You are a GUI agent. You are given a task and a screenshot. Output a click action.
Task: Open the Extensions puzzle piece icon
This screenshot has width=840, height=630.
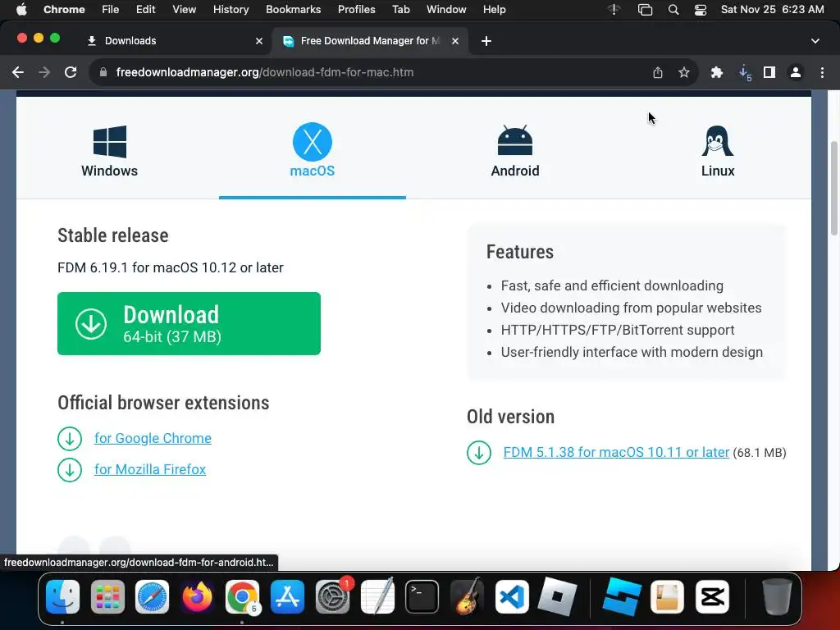tap(717, 72)
